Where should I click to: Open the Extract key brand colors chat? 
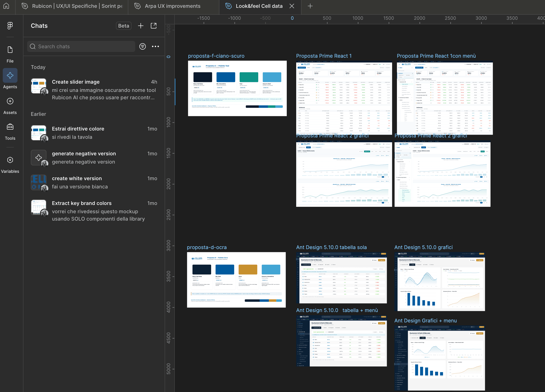coord(94,211)
